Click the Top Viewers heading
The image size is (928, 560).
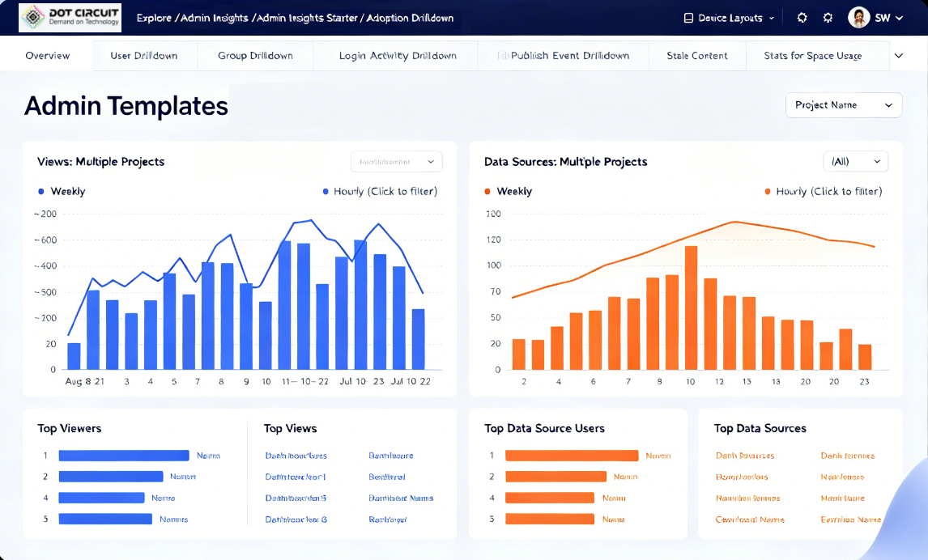70,428
